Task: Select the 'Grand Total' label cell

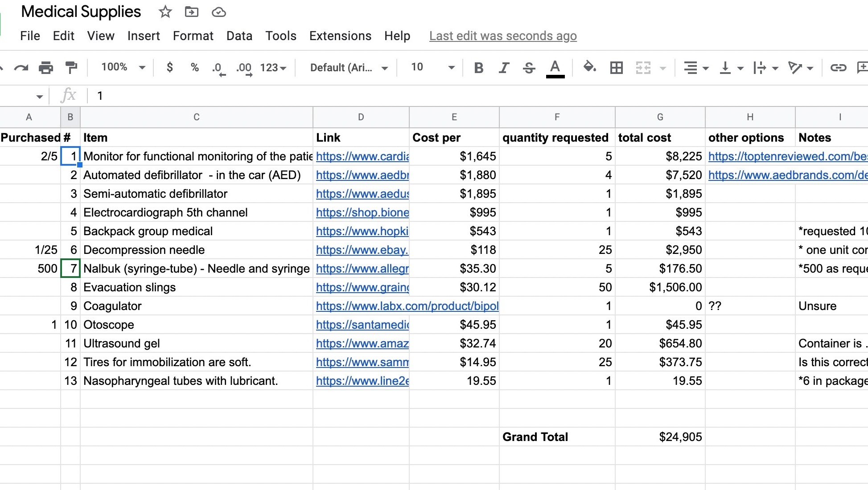Action: point(557,437)
